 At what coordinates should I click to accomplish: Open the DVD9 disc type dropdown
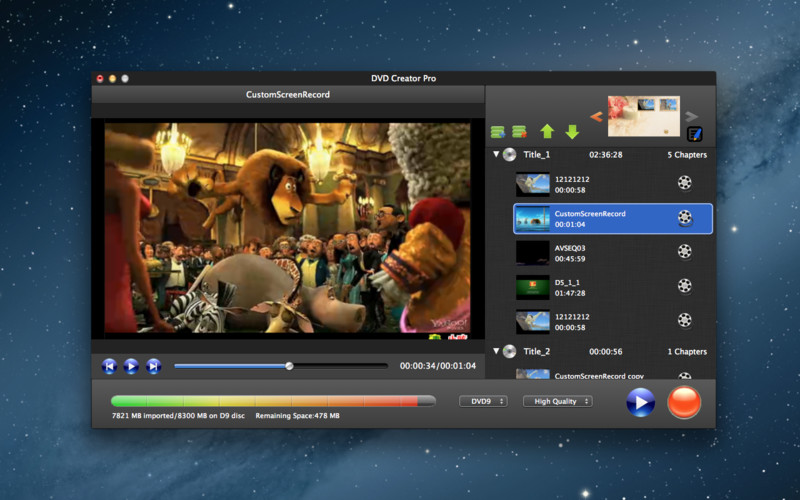(x=483, y=401)
